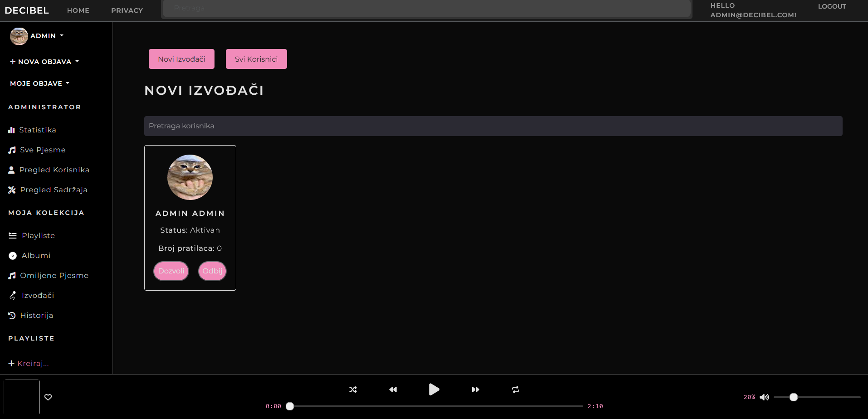
Task: Click the 0:00 elapsed time
Action: 273,406
